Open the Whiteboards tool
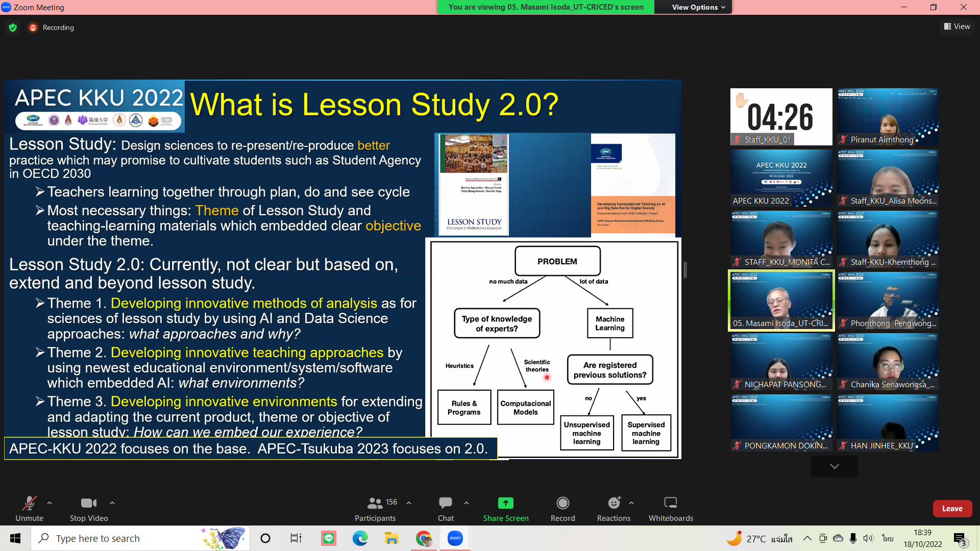This screenshot has width=980, height=551. pos(670,504)
